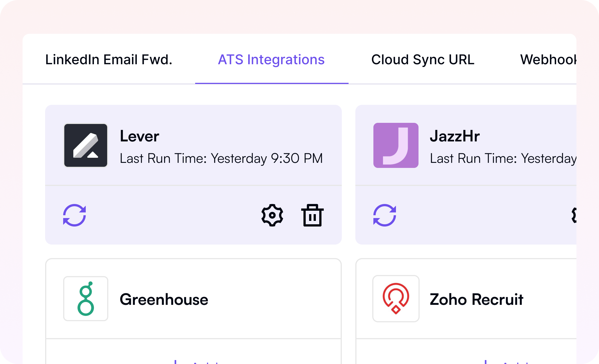
Task: Go to the Webhook tab
Action: [x=548, y=60]
